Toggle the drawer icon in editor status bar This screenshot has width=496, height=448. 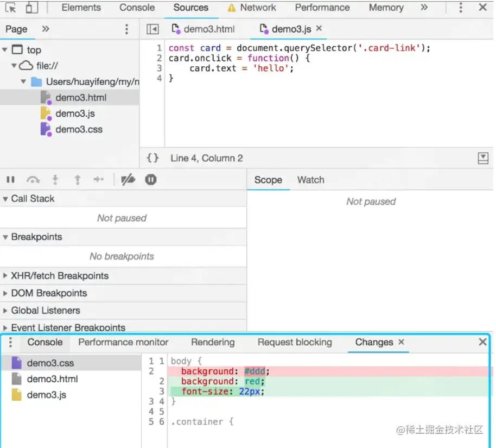pyautogui.click(x=483, y=158)
